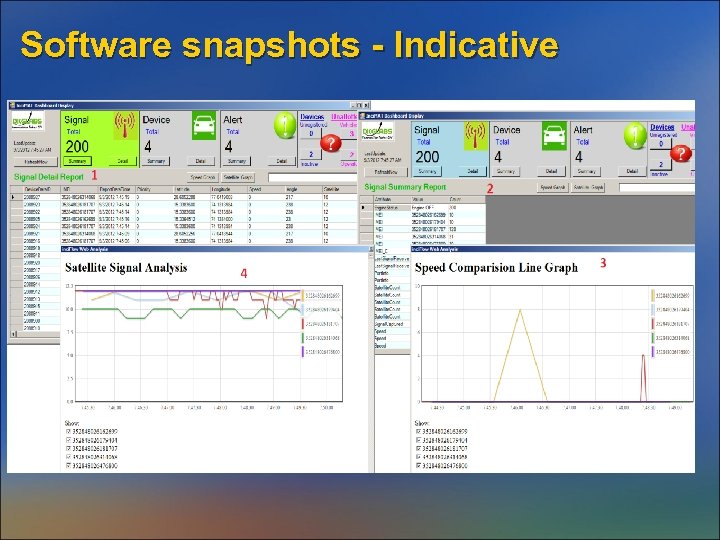Screen dimensions: 720x540
Task: Click the purple legend swatch in Speed Comparision Line Graph
Action: coord(653,352)
